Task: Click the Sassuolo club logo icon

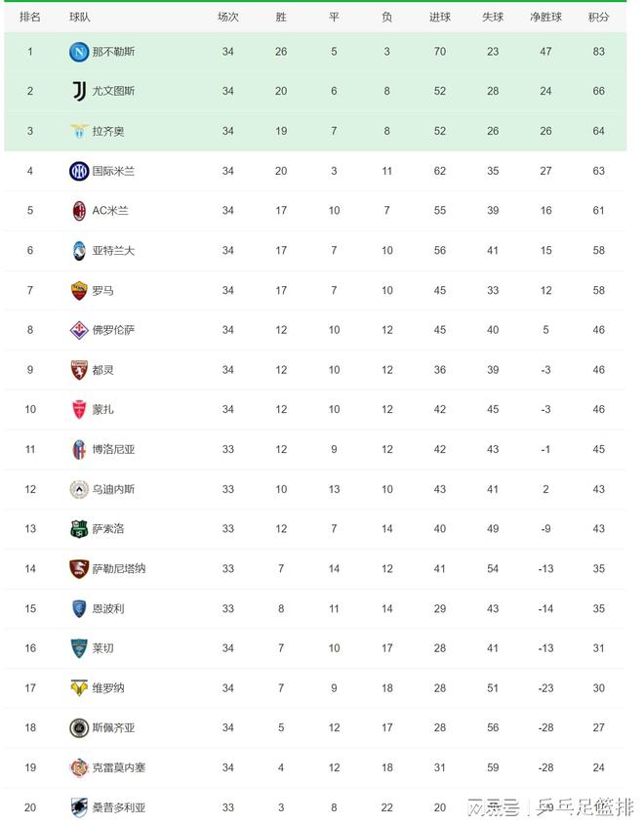Action: 79,528
